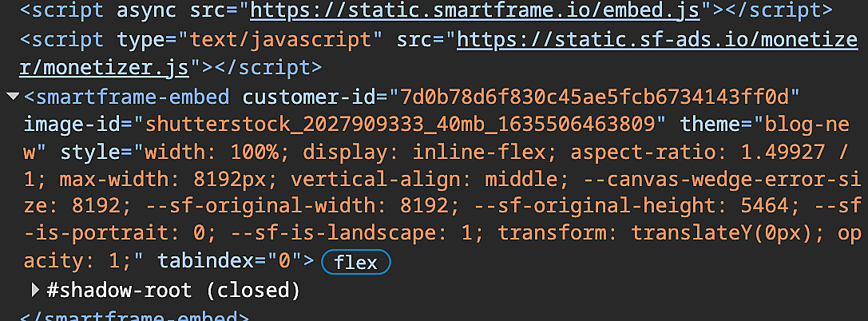
Task: Toggle the flex layout badge
Action: coord(355,261)
